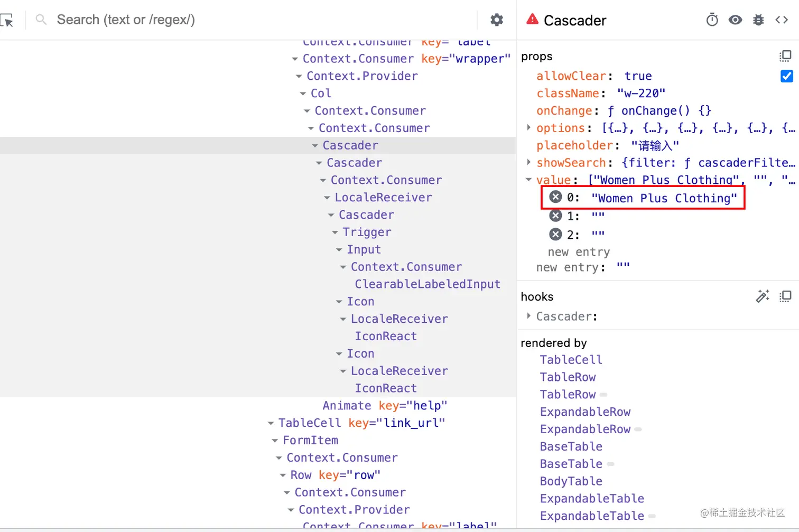Screen dimensions: 799x532
Task: Copy hooks to clipboard icon
Action: [x=785, y=296]
